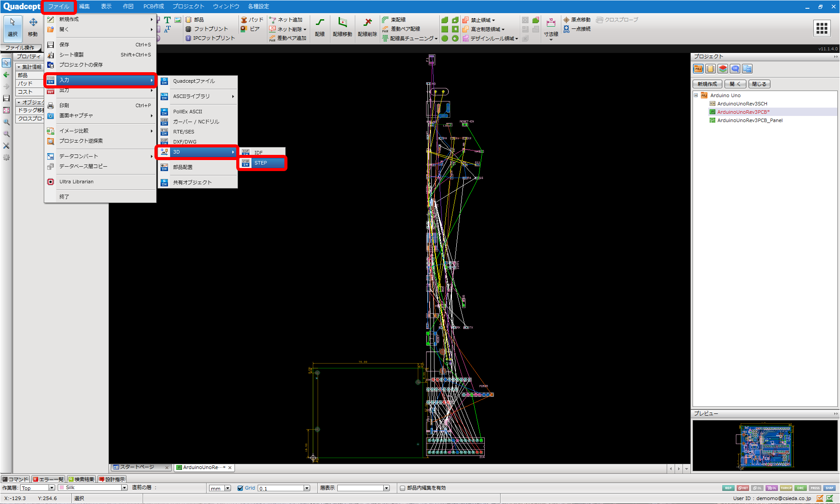Click the pink Silk layer color swatch
Screen dimensions: 840x504
point(62,488)
